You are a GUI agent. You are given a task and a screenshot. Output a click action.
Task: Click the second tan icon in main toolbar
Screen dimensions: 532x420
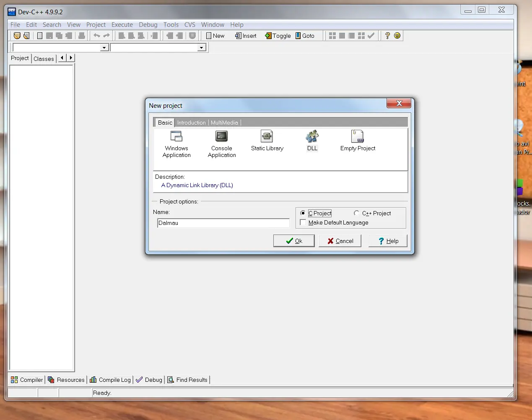click(x=26, y=36)
